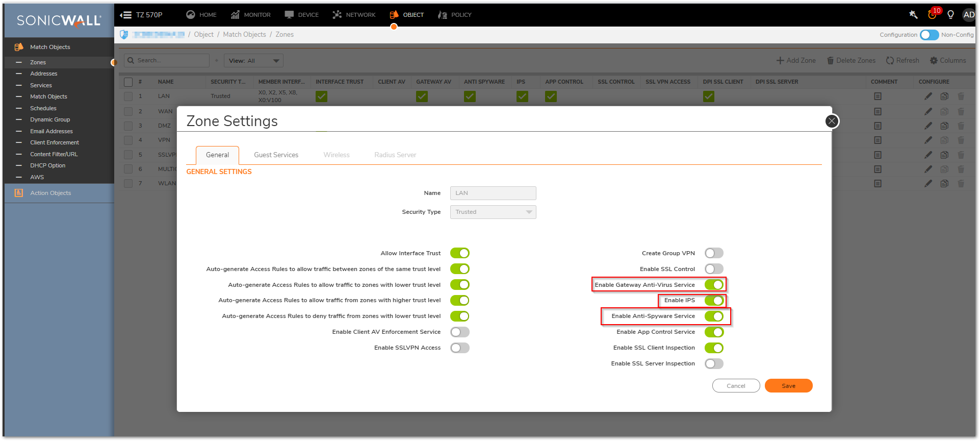Screen dimensions: 980x441
Task: Click the Action Objects section icon in sidebar
Action: [19, 193]
